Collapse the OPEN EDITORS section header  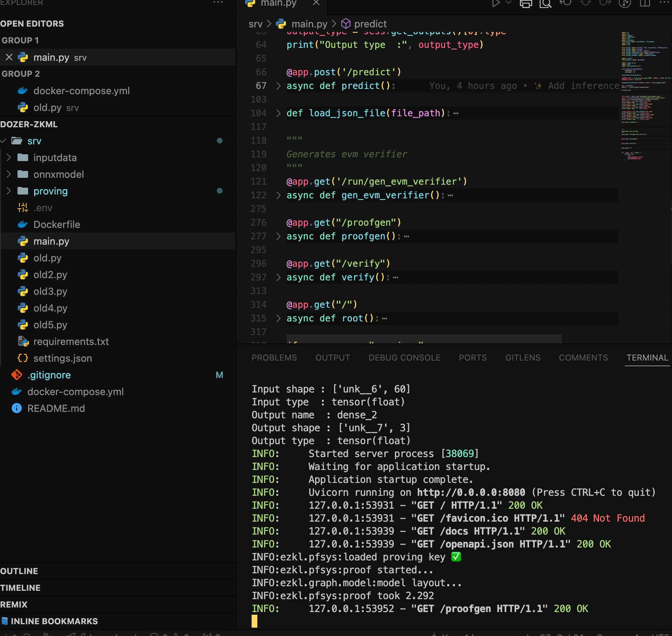[x=32, y=24]
